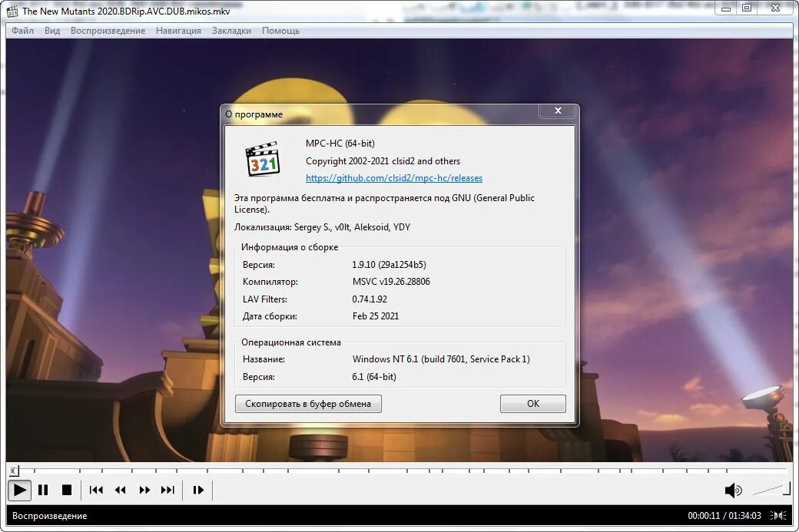Click the compiler value MSVC v19.26.28806
This screenshot has width=799, height=532.
point(391,282)
